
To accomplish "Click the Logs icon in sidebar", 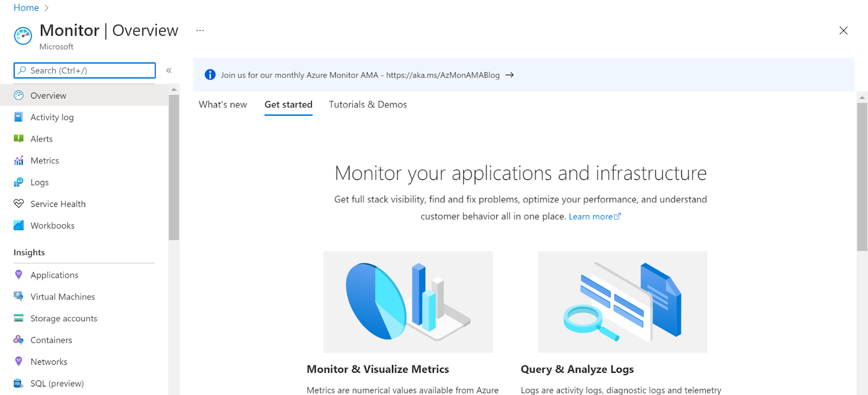I will tap(18, 182).
